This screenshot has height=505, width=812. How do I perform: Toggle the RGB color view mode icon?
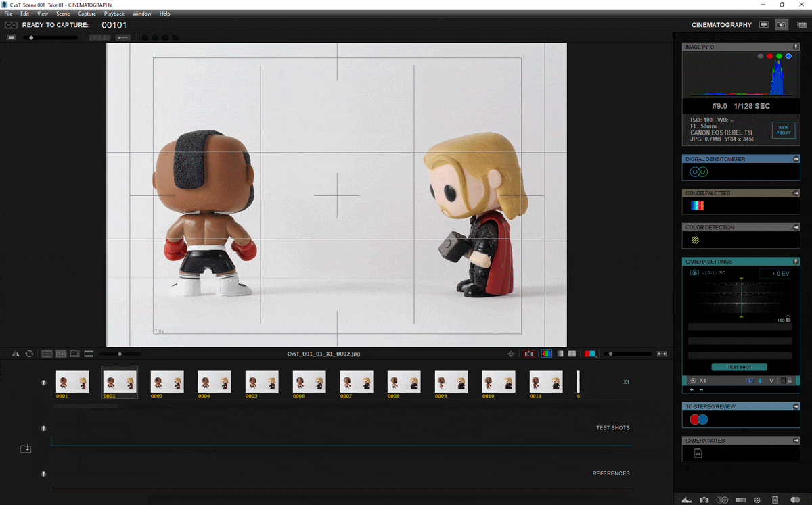(547, 354)
